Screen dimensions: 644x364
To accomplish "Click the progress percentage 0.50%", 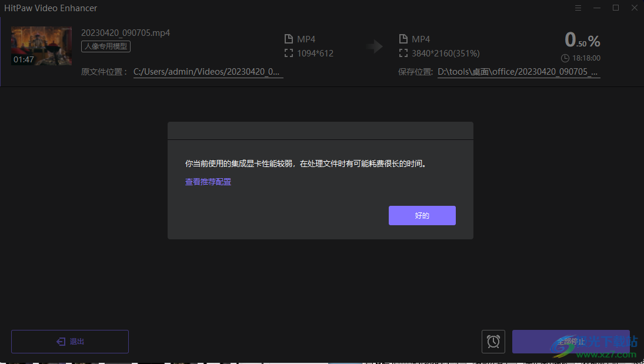I will pos(582,40).
